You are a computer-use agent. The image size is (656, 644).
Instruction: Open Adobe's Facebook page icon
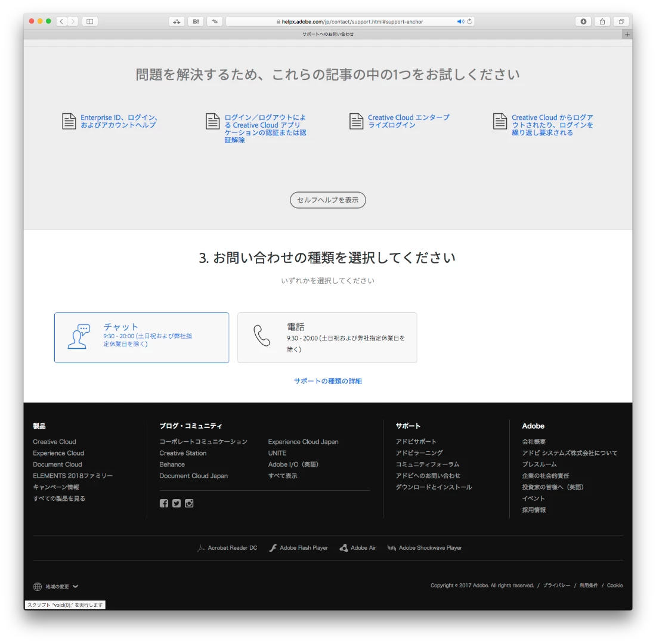click(163, 503)
